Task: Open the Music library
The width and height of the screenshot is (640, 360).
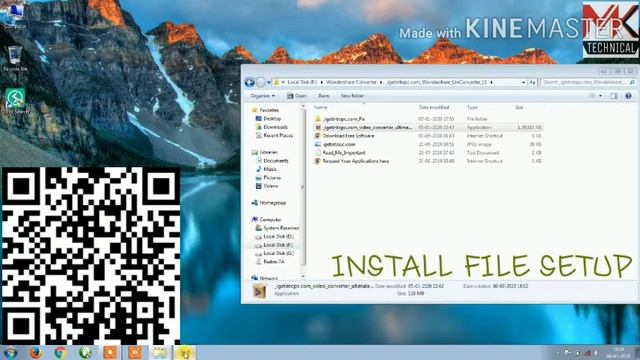Action: click(x=270, y=169)
